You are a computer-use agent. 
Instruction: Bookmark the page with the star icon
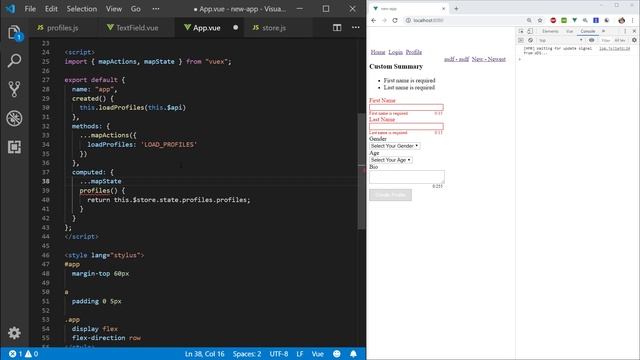point(540,20)
